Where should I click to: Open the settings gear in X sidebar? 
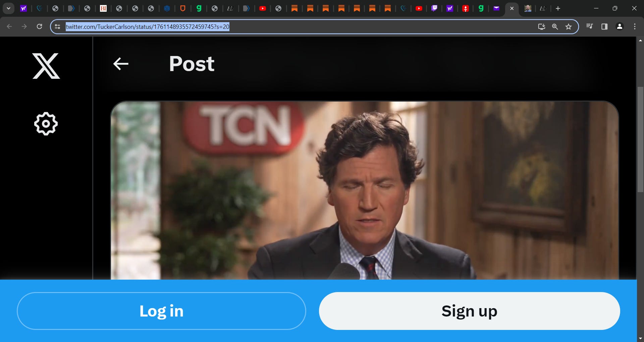pyautogui.click(x=46, y=124)
